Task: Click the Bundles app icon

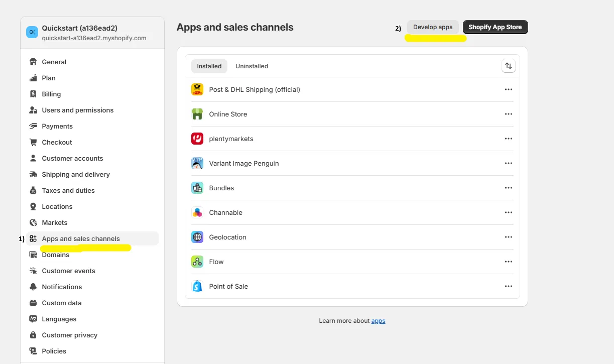Action: (x=197, y=188)
